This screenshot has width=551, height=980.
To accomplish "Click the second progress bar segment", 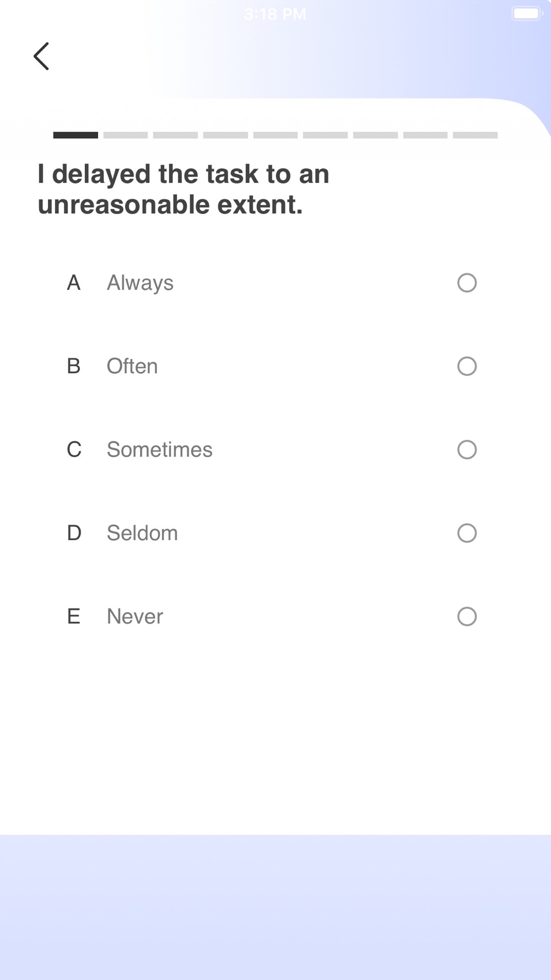I will 126,135.
